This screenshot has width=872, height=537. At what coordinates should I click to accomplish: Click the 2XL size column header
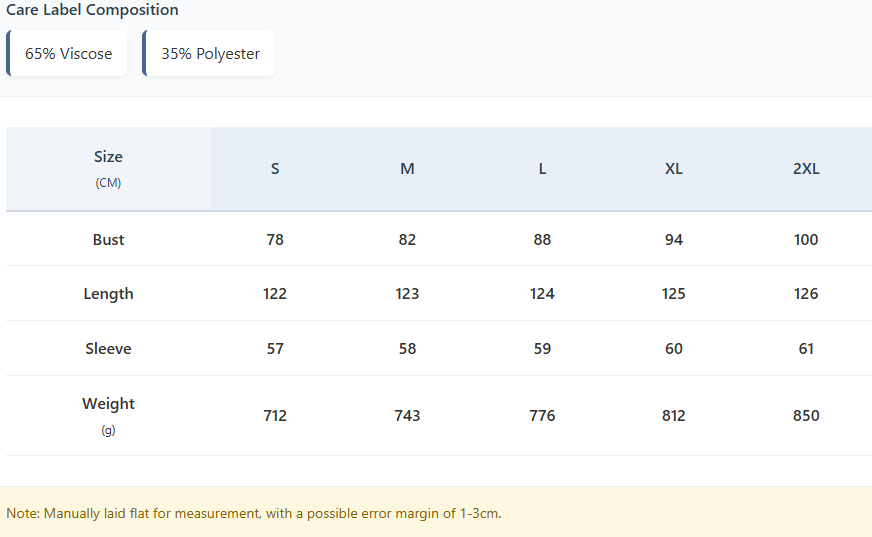(x=806, y=169)
